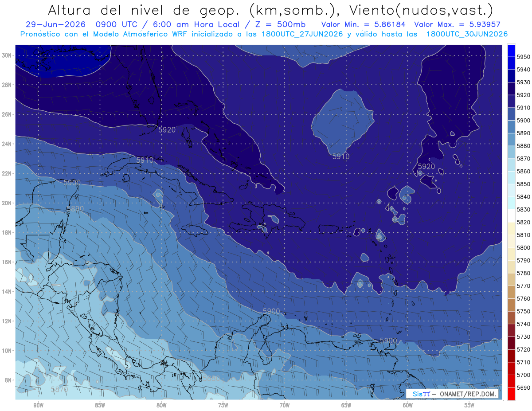
Task: Click the 'Valor Max. = 5.93957' text
Action: click(457, 24)
